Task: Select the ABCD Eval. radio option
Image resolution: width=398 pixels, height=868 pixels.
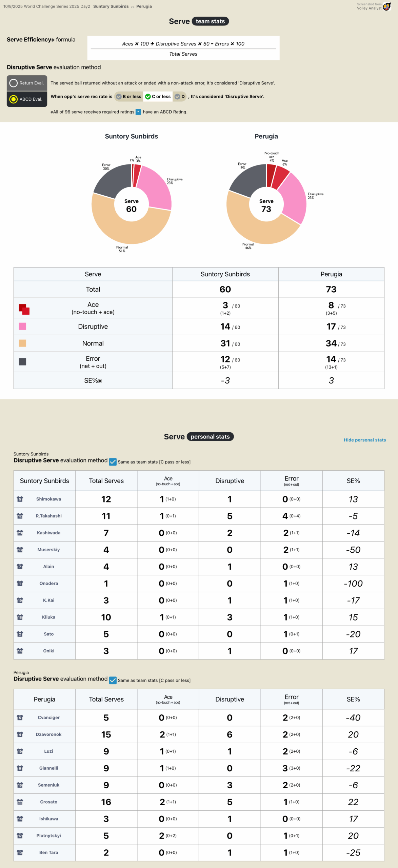Action: pos(14,99)
